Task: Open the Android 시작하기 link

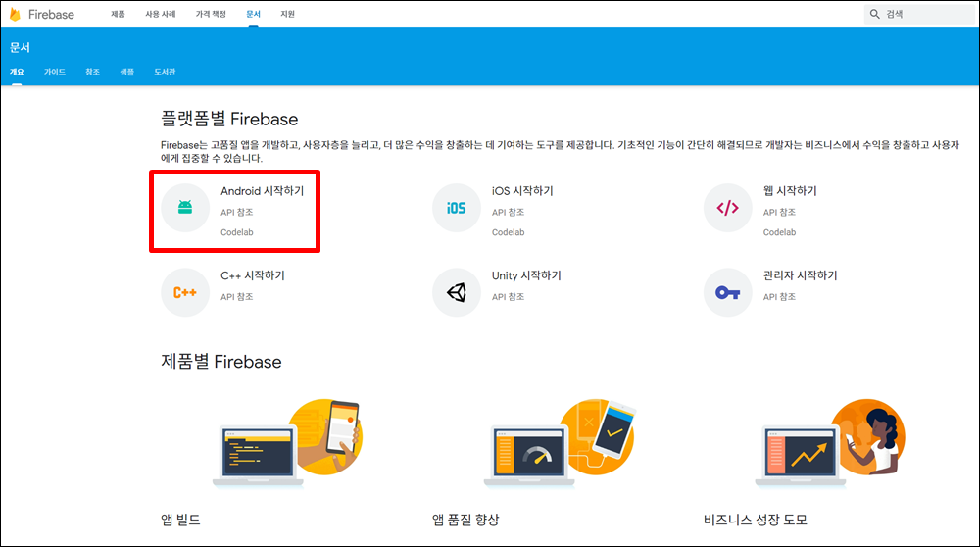Action: point(262,191)
